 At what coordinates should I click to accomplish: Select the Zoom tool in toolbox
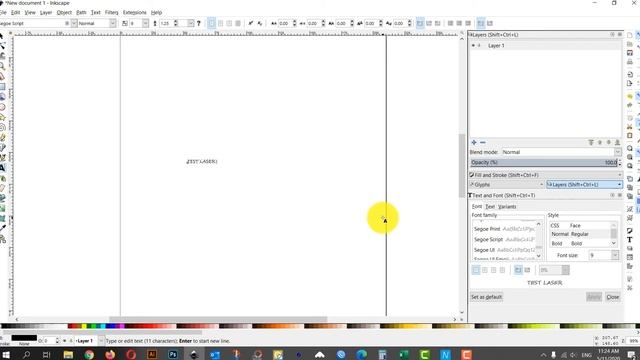(x=2, y=66)
